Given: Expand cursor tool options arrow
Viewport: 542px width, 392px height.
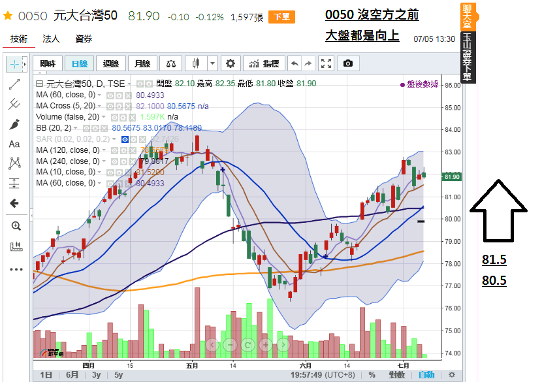Looking at the screenshot, I should click(25, 64).
